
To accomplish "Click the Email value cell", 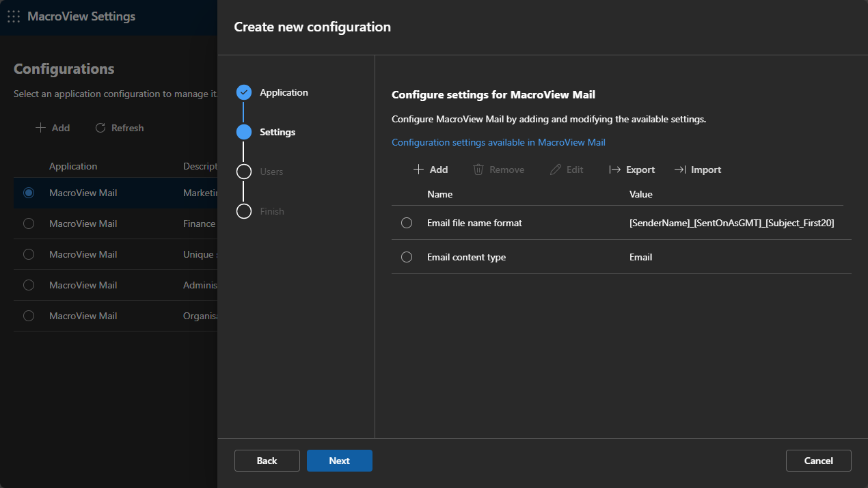I will coord(640,257).
